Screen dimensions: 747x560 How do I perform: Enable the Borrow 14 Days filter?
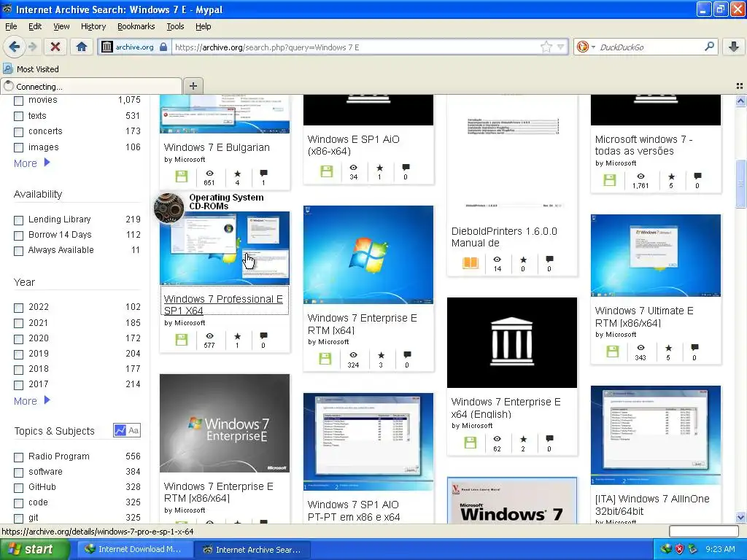(x=18, y=236)
